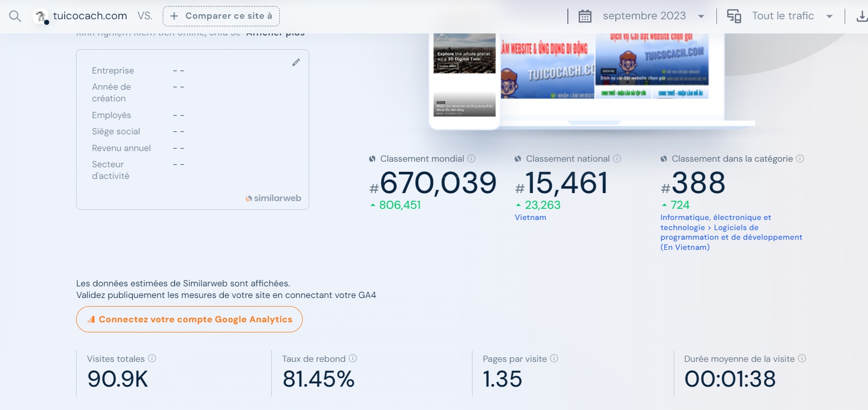Connect your Google Analytics account
This screenshot has width=868, height=410.
tap(189, 319)
